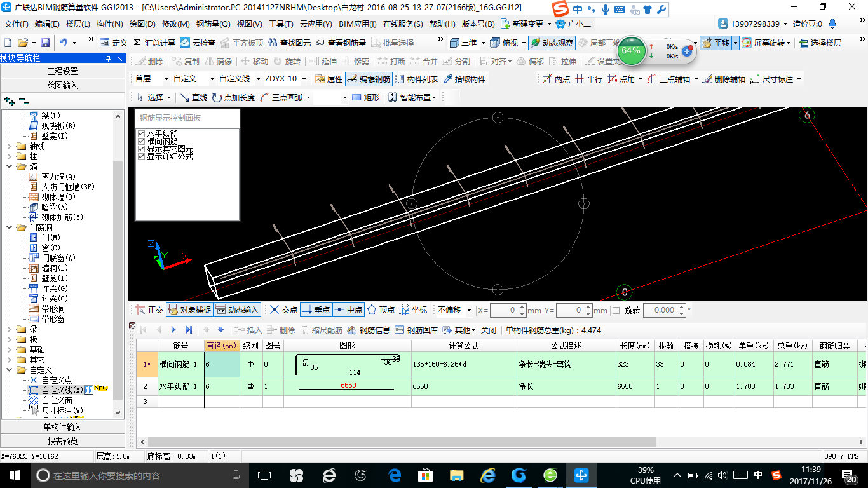Run 汇总计算 summary calculation
This screenshot has width=868, height=488.
154,43
